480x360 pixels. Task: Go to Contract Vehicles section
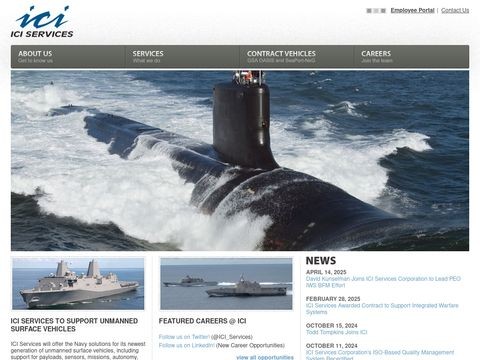pyautogui.click(x=296, y=57)
